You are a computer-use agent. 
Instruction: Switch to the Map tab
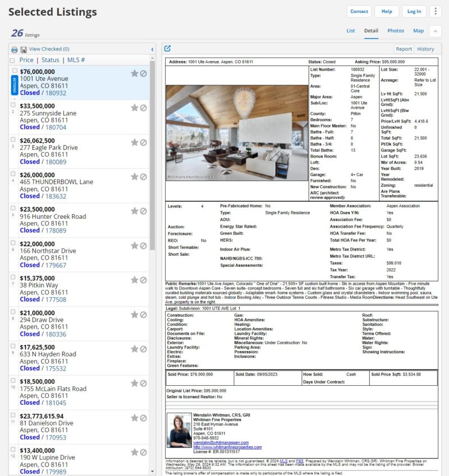[x=418, y=31]
